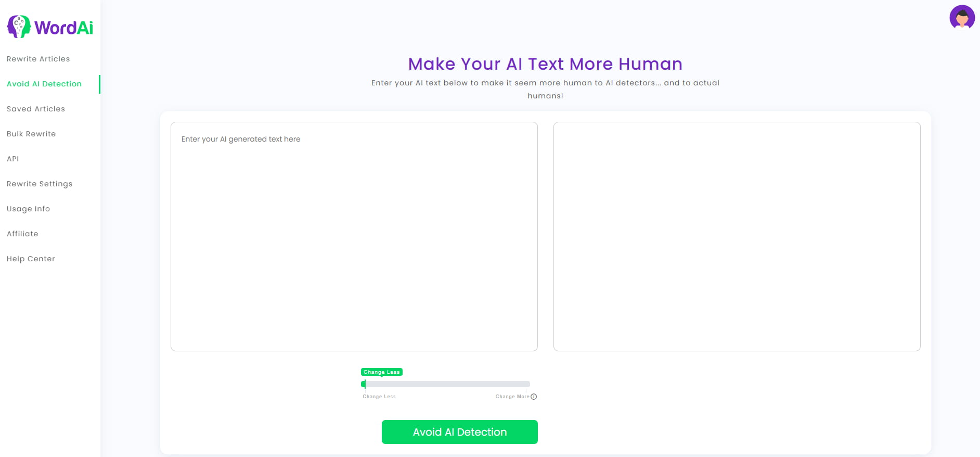Open the Affiliate page
This screenshot has width=980, height=457.
point(22,234)
